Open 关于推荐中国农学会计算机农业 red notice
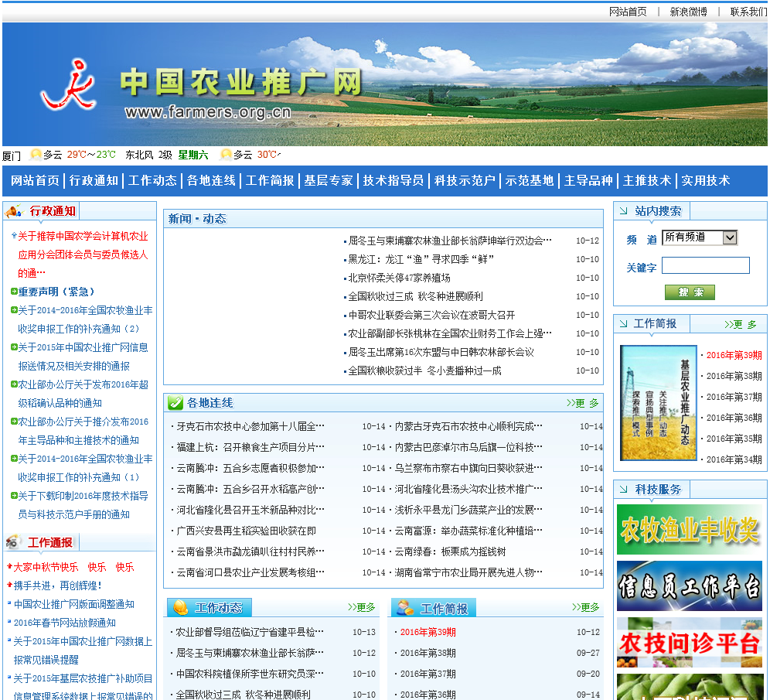The image size is (770, 700). (83, 254)
